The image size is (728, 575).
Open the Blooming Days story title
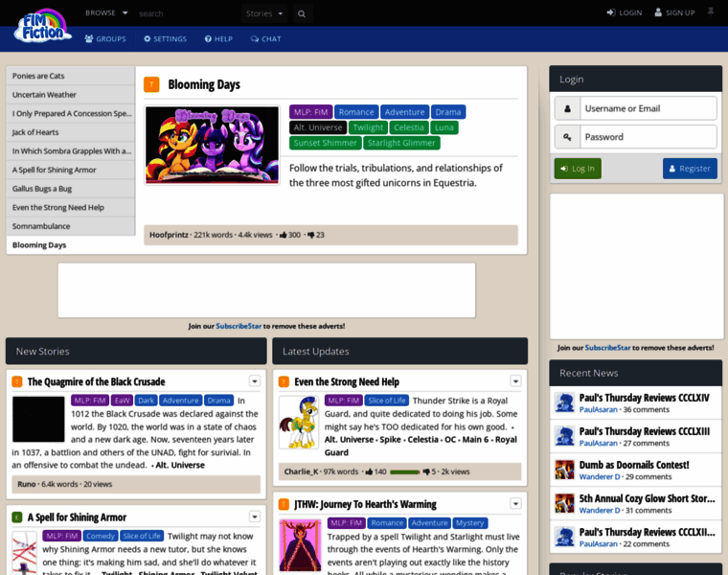coord(204,84)
